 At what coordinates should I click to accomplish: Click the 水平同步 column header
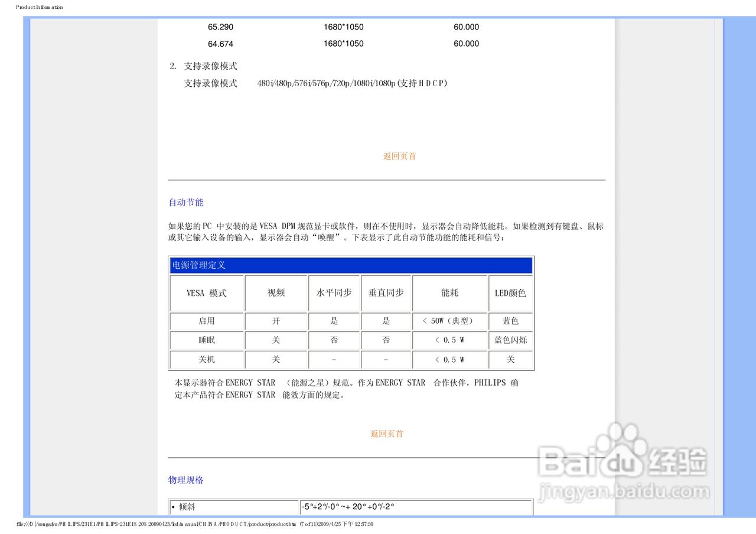(x=334, y=293)
